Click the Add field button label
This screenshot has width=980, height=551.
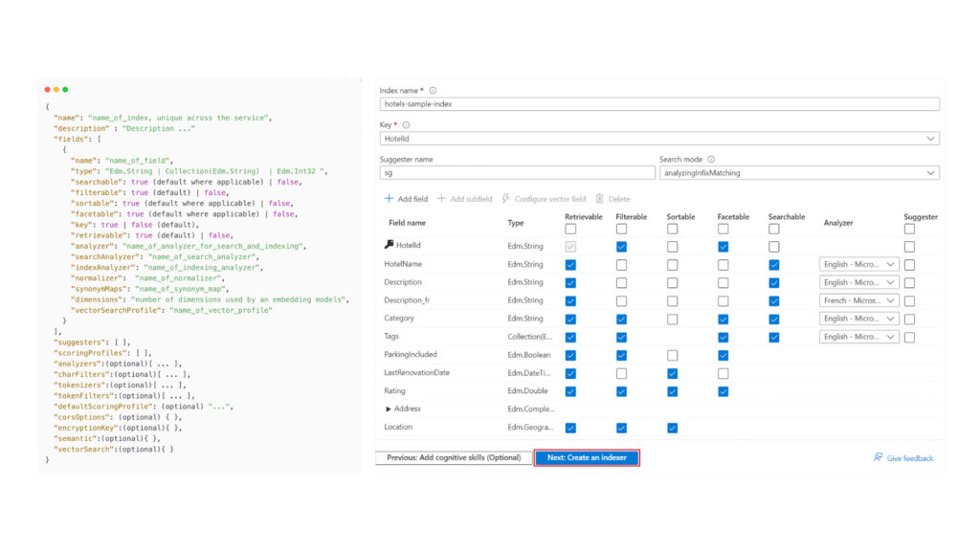point(413,199)
